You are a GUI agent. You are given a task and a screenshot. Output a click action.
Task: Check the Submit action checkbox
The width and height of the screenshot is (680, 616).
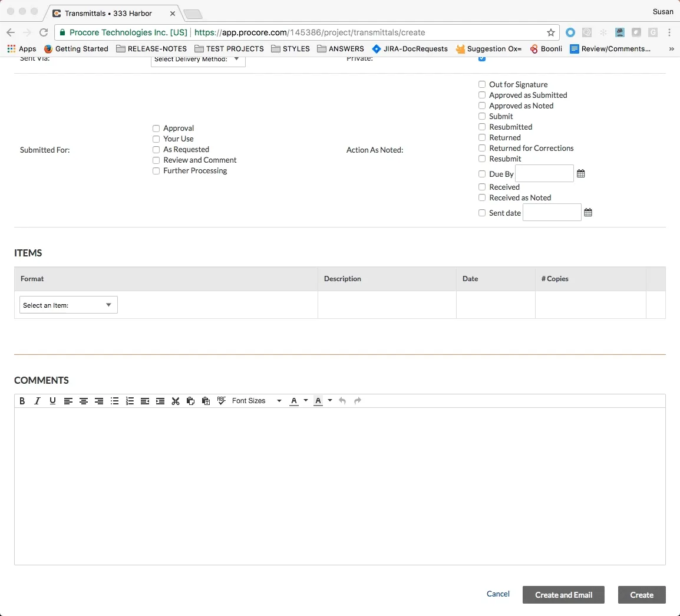pos(482,116)
